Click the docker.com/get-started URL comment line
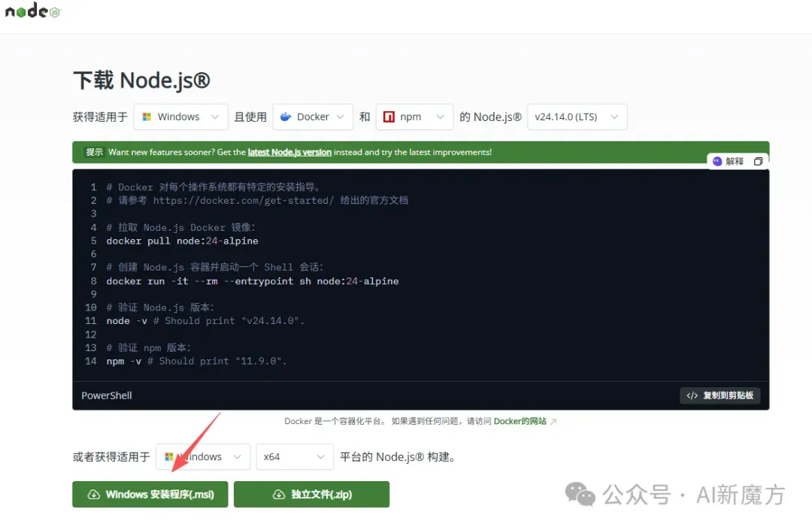This screenshot has height=527, width=812. pos(257,200)
